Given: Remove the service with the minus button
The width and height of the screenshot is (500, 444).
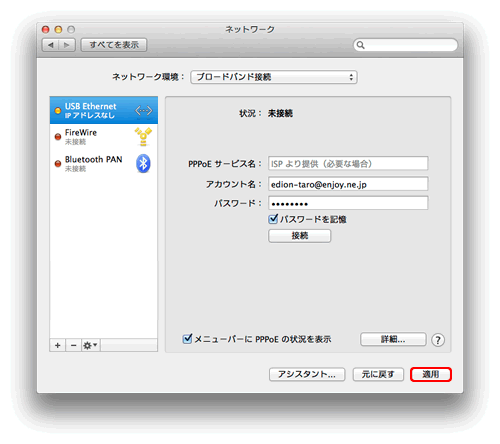Looking at the screenshot, I should 74,345.
